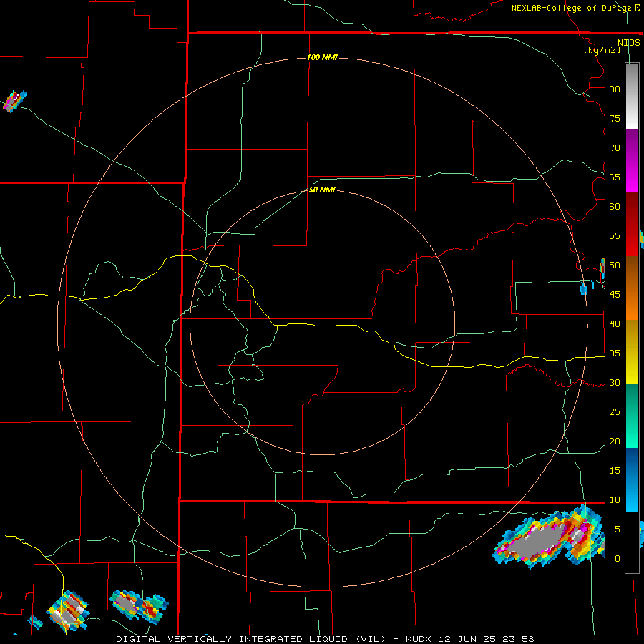Click the red segment of the color bar
The height and width of the screenshot is (644, 644).
[632, 225]
